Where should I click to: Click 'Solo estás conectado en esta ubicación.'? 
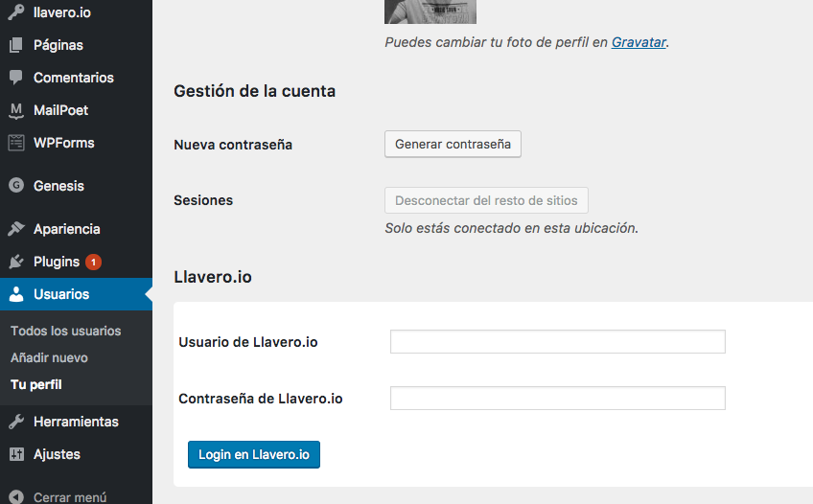[511, 228]
